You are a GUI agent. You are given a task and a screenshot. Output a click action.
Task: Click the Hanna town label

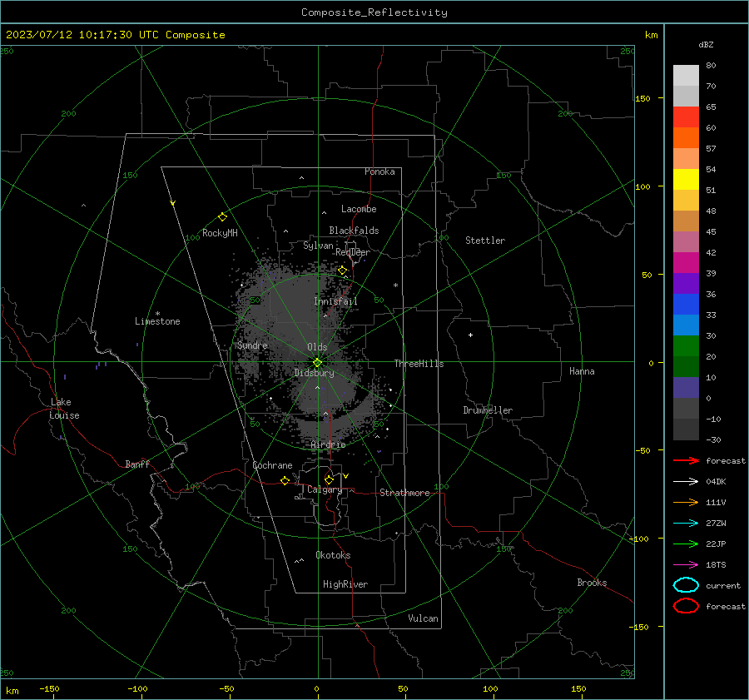(x=582, y=371)
